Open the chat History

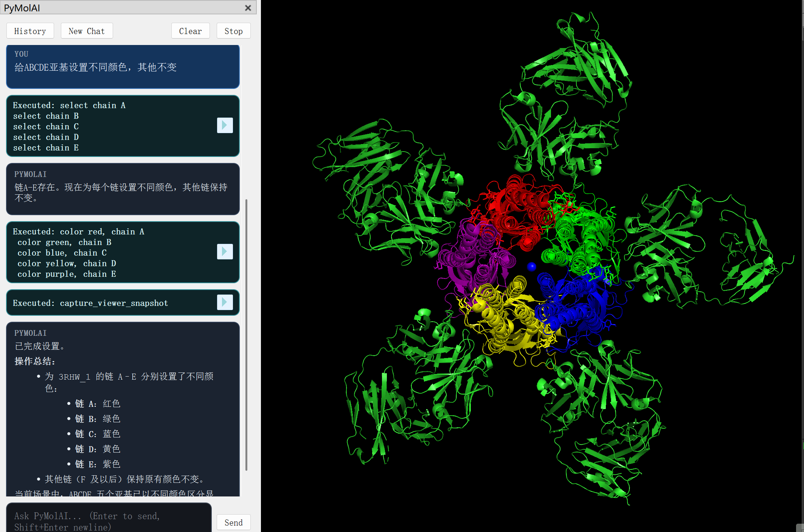pyautogui.click(x=30, y=31)
